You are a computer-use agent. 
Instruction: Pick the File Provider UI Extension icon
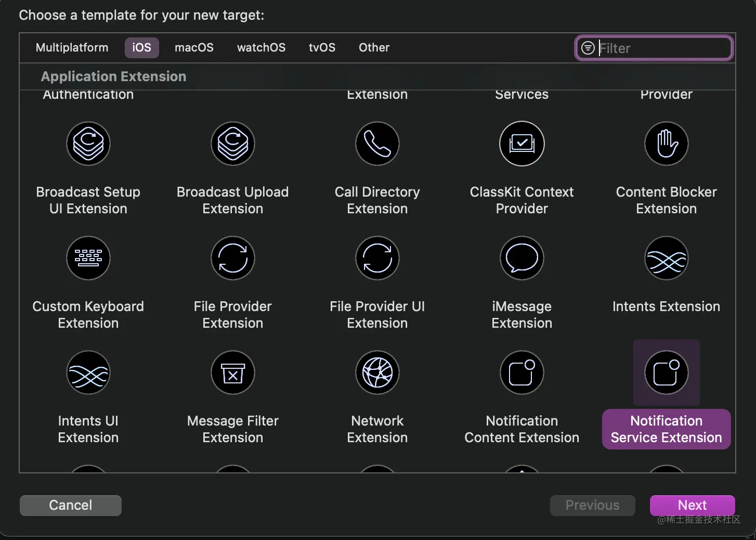pos(377,258)
